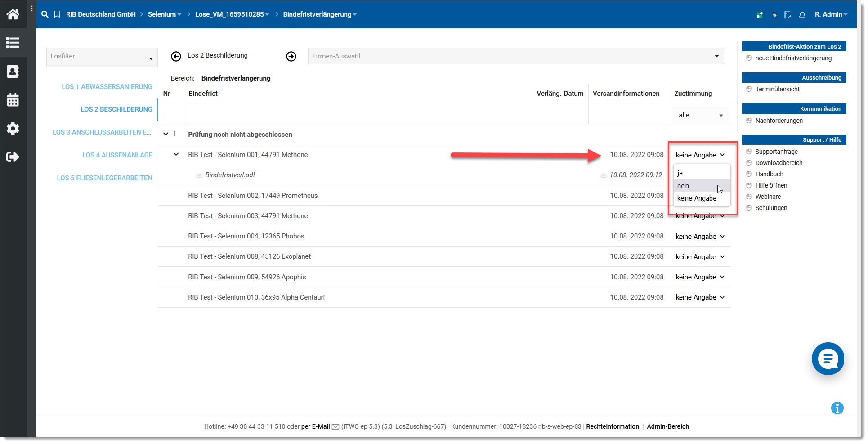Viewport: 868px width, 444px height.
Task: Select LOS 4 AUSSENANLAGE
Action: (x=117, y=155)
